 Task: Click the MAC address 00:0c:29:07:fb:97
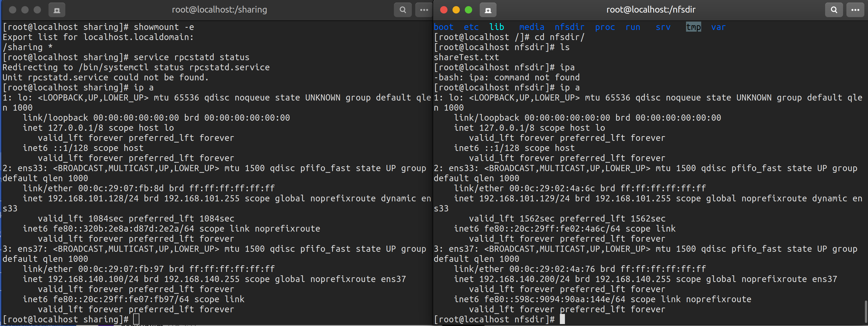tap(121, 269)
